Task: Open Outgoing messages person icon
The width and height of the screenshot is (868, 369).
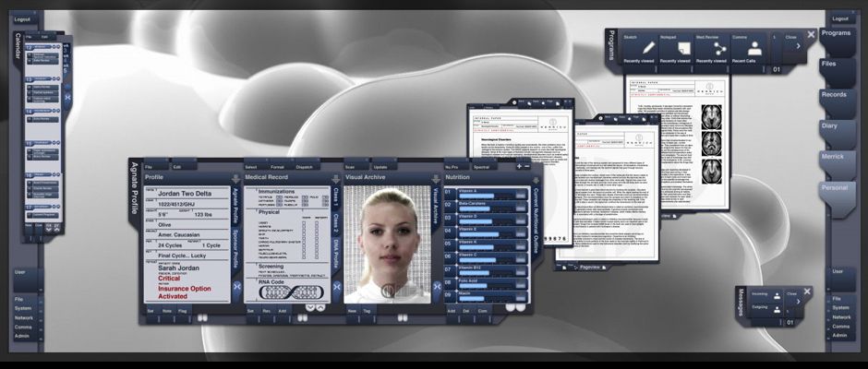Action: pyautogui.click(x=777, y=310)
